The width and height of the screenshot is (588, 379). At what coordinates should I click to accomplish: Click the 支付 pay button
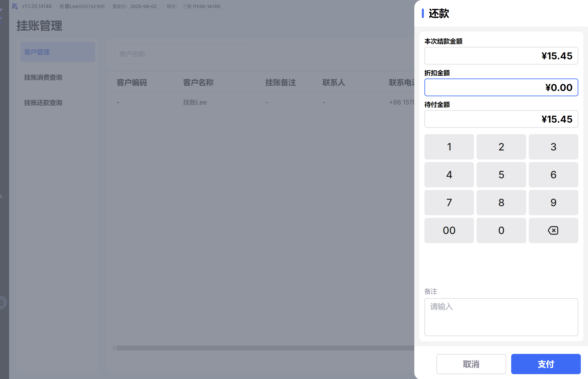tap(546, 364)
